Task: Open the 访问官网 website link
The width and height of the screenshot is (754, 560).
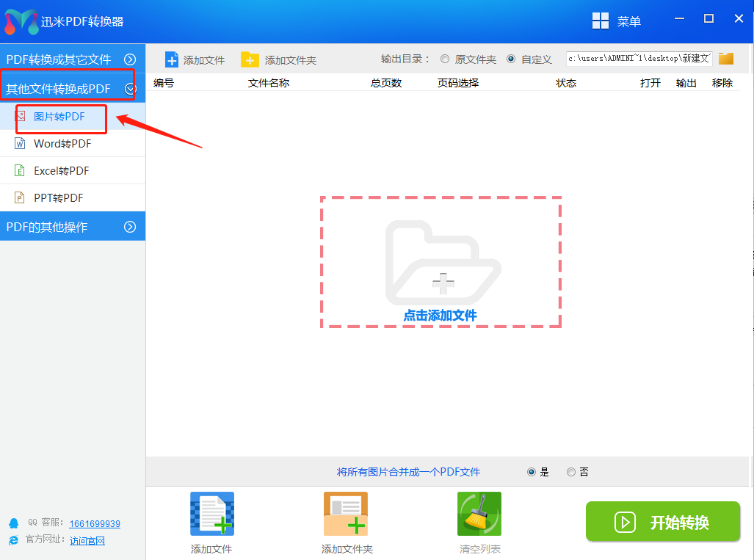Action: tap(87, 541)
